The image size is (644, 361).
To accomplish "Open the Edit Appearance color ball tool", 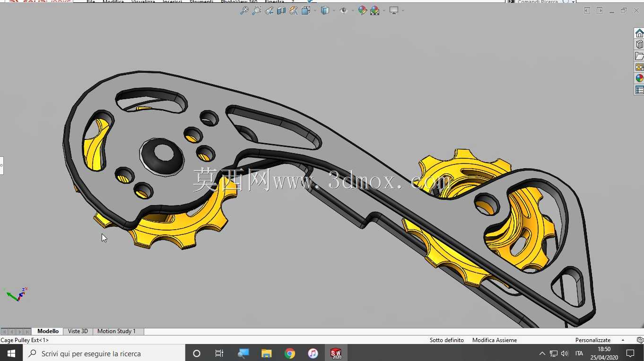I will [x=363, y=10].
